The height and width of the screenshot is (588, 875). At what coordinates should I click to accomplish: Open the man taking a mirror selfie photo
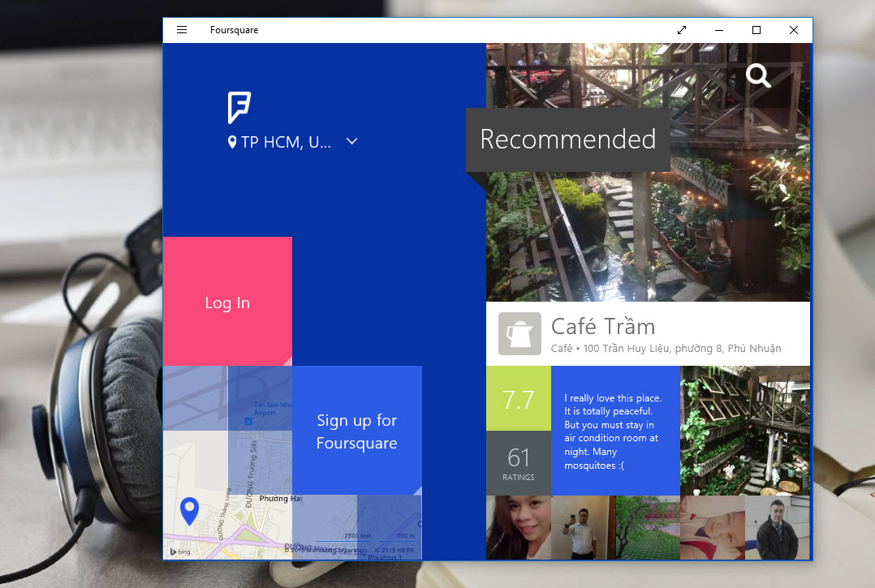click(x=583, y=528)
